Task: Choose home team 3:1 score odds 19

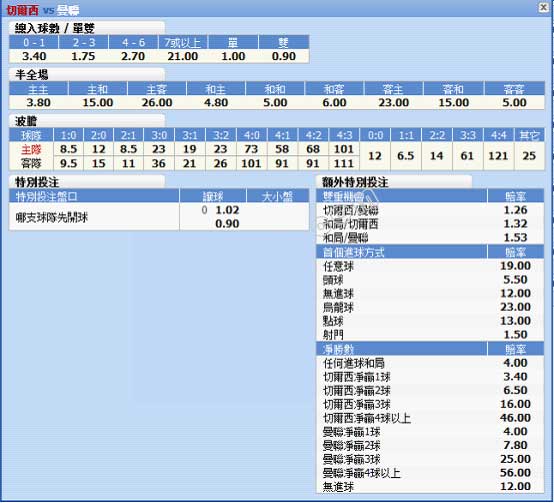Action: [189, 149]
